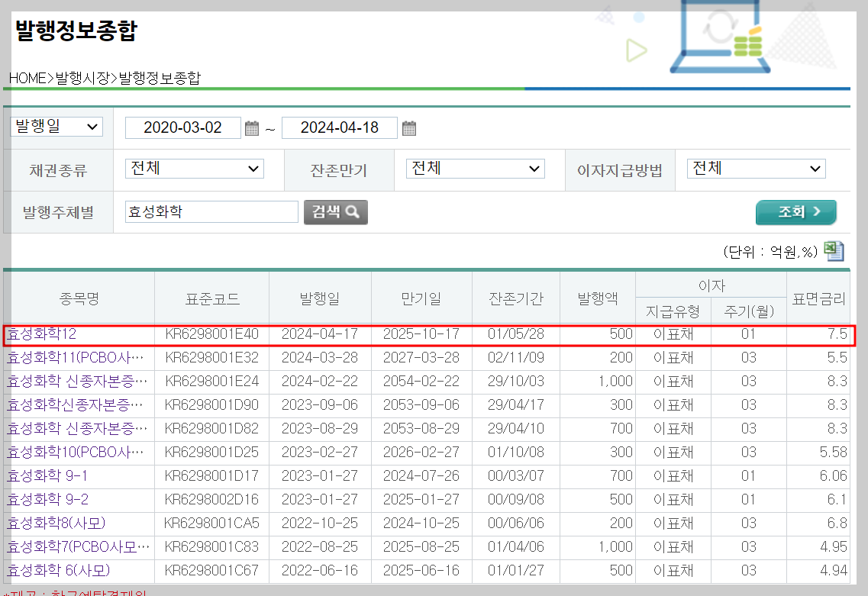This screenshot has height=596, width=868.
Task: Select code cell KR6298001C83
Action: (x=212, y=547)
